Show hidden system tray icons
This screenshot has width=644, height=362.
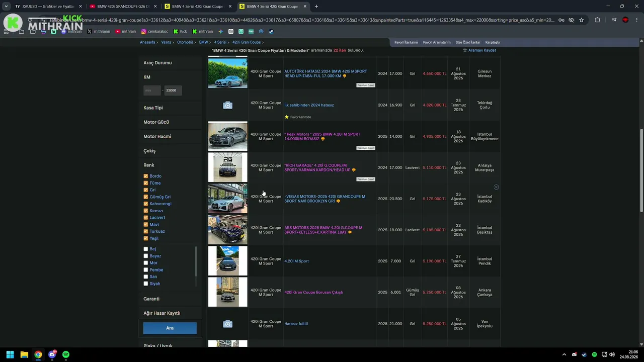(564, 354)
